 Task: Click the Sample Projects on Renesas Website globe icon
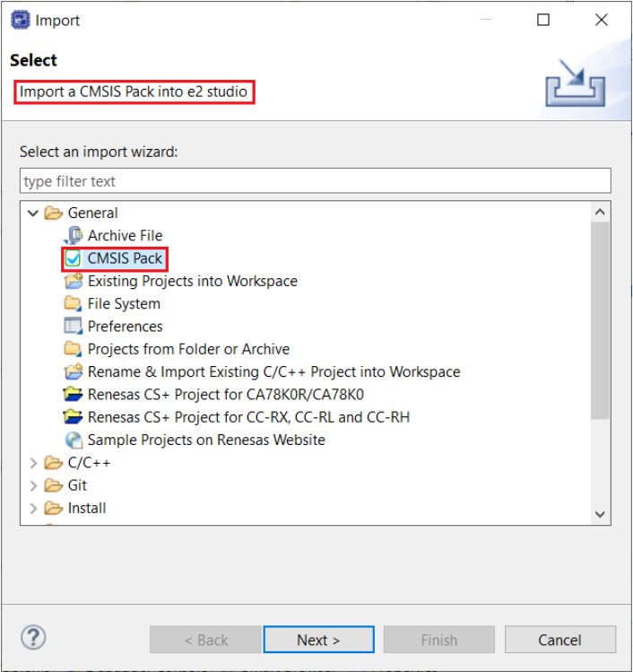click(74, 441)
